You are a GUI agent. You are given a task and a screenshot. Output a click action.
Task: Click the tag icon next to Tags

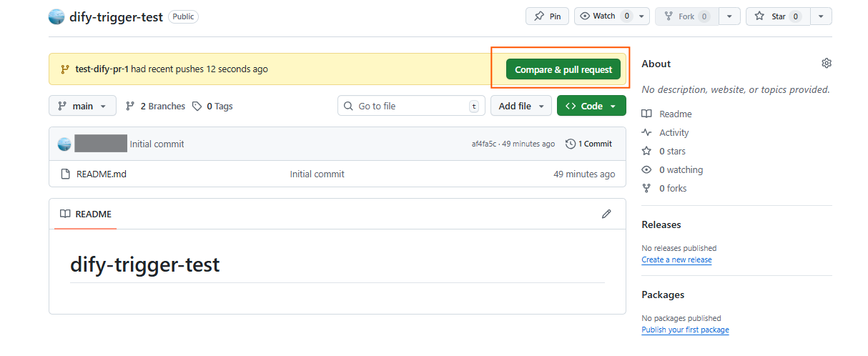click(198, 106)
